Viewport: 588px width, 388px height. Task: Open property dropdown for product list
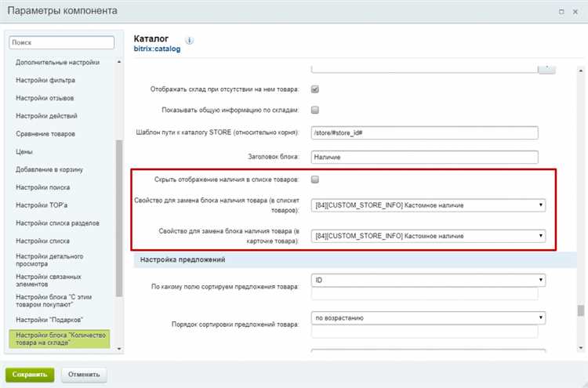point(428,205)
